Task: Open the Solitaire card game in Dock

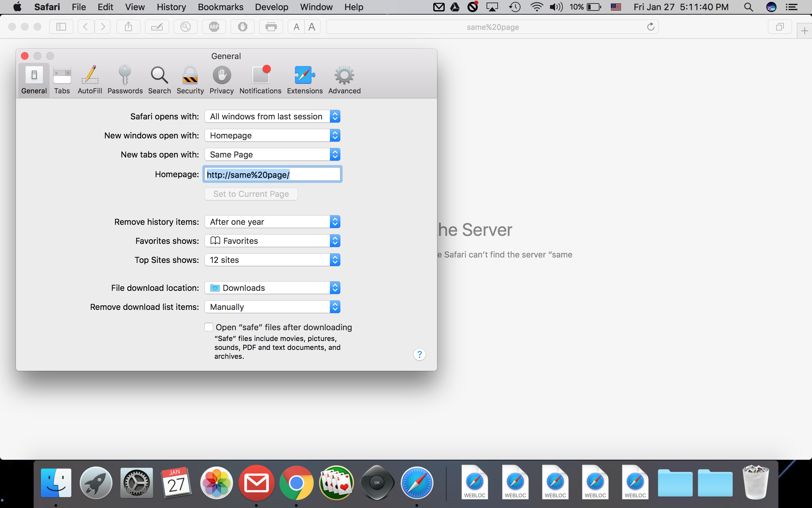Action: (336, 483)
